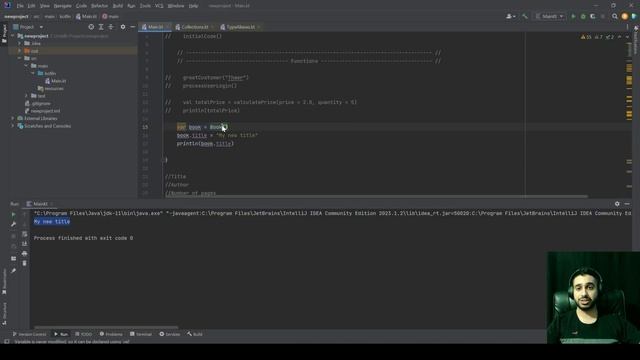Open the Build menu
This screenshot has height=360, width=640.
(x=118, y=6)
